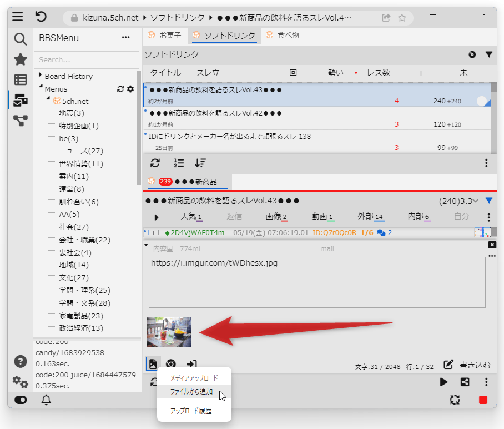
Task: Click the Chrome-like browser icon in editor
Action: point(170,364)
